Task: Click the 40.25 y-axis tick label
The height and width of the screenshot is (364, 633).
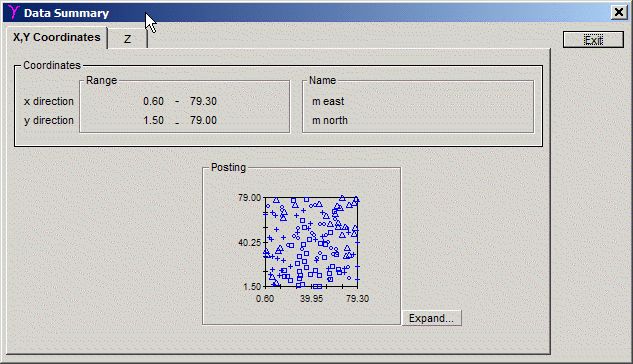Action: (250, 243)
